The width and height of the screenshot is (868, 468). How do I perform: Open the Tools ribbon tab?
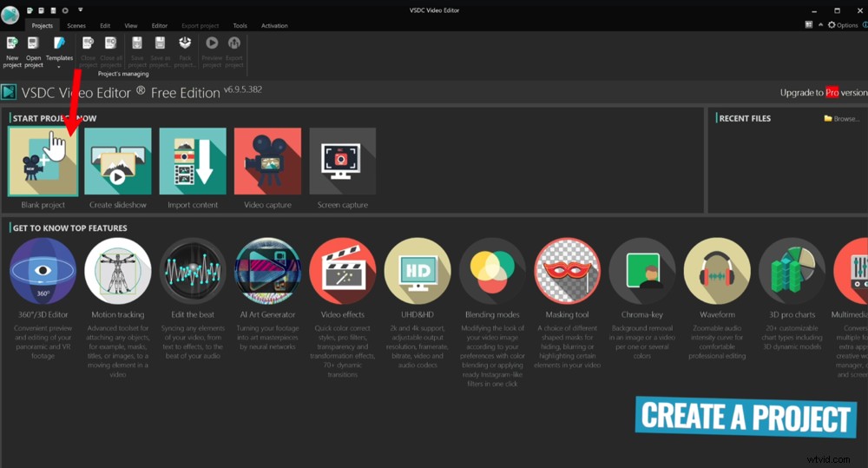240,25
